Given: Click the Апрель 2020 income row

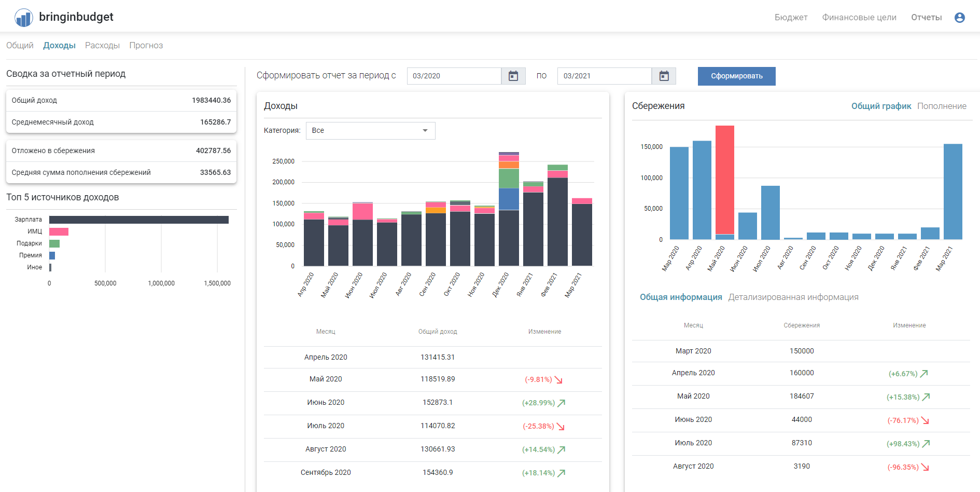Looking at the screenshot, I should [432, 358].
